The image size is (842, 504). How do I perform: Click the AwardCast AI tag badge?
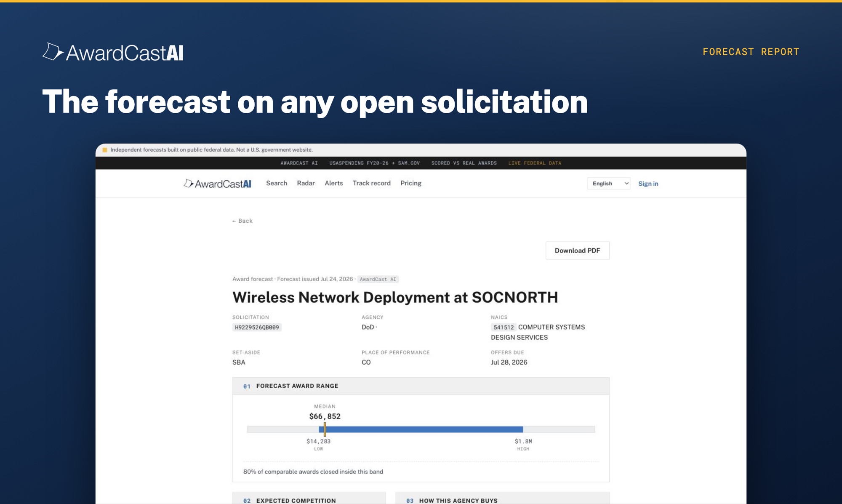378,279
